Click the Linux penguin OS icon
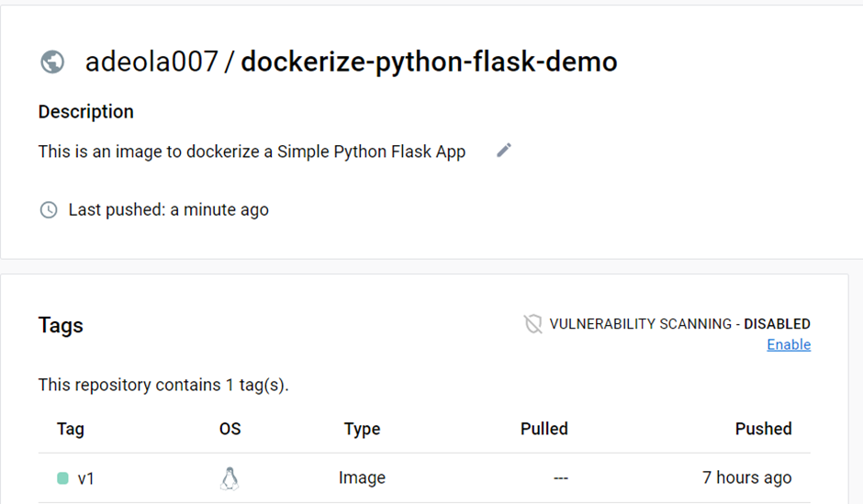This screenshot has height=504, width=863. coord(230,478)
